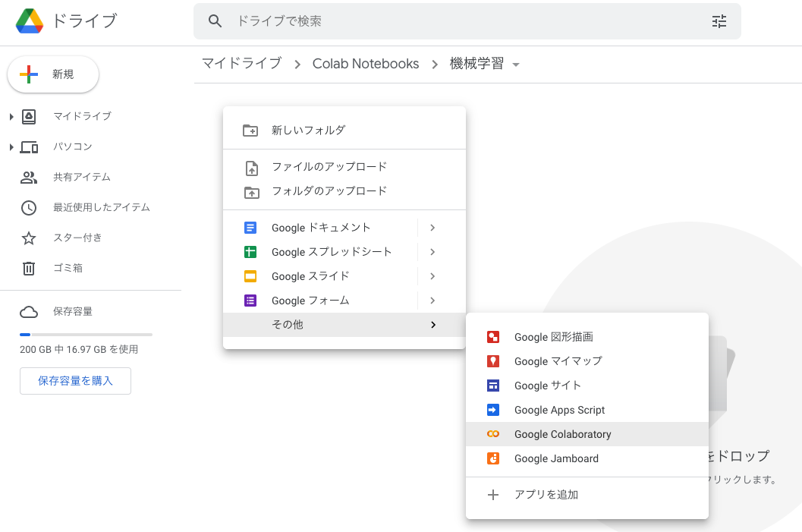Image resolution: width=802 pixels, height=532 pixels.
Task: Click the folder upload icon
Action: coord(252,192)
